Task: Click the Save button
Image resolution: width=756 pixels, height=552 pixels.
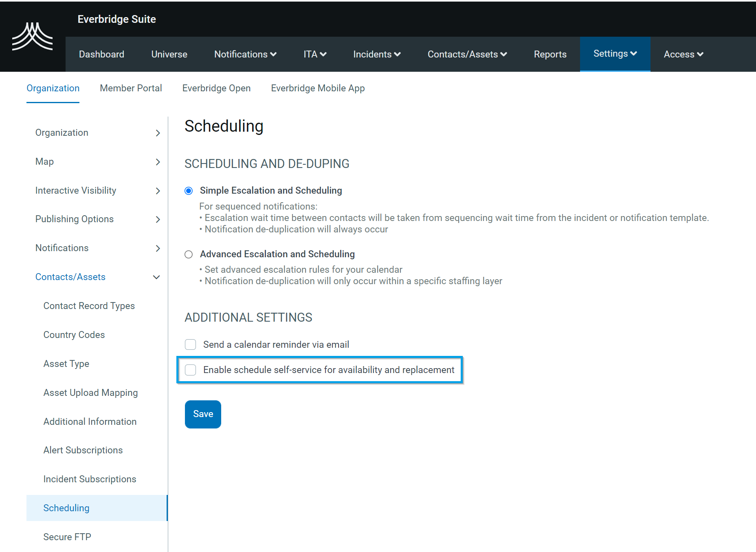Action: pos(203,414)
